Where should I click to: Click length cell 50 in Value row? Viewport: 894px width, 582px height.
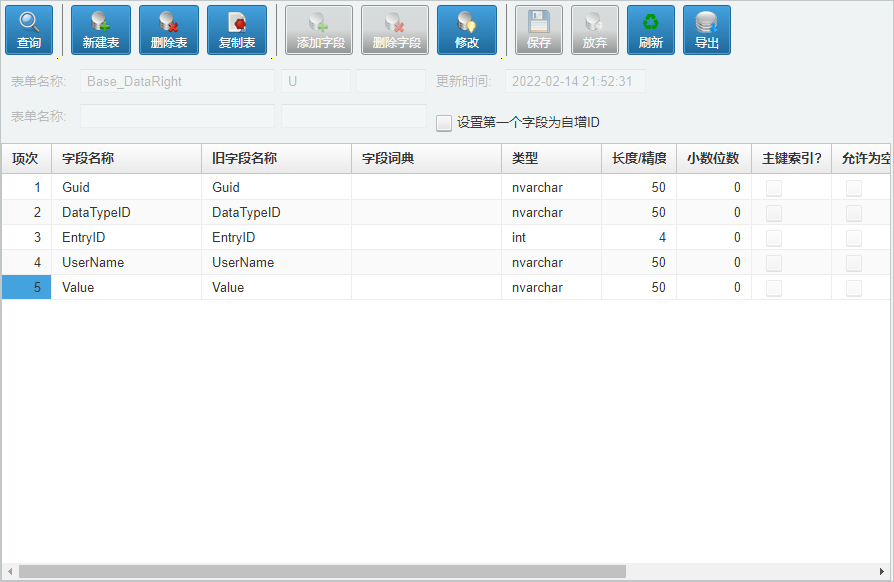tap(639, 287)
